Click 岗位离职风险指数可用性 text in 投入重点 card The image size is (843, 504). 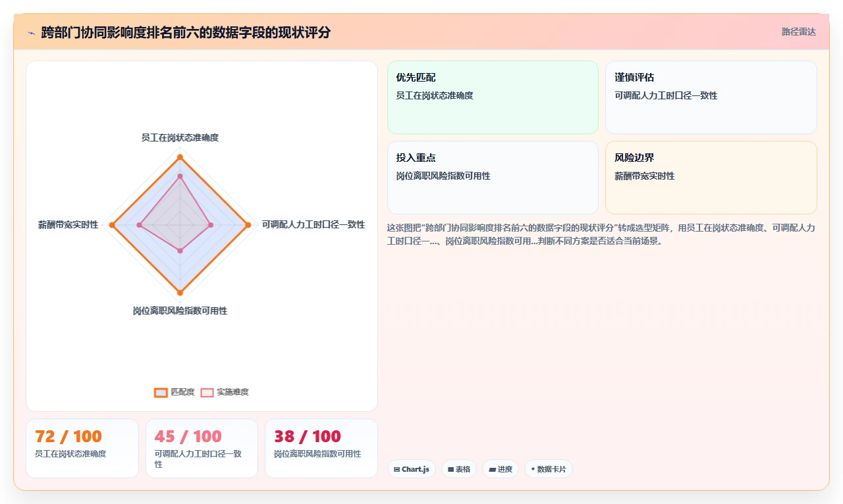click(443, 176)
